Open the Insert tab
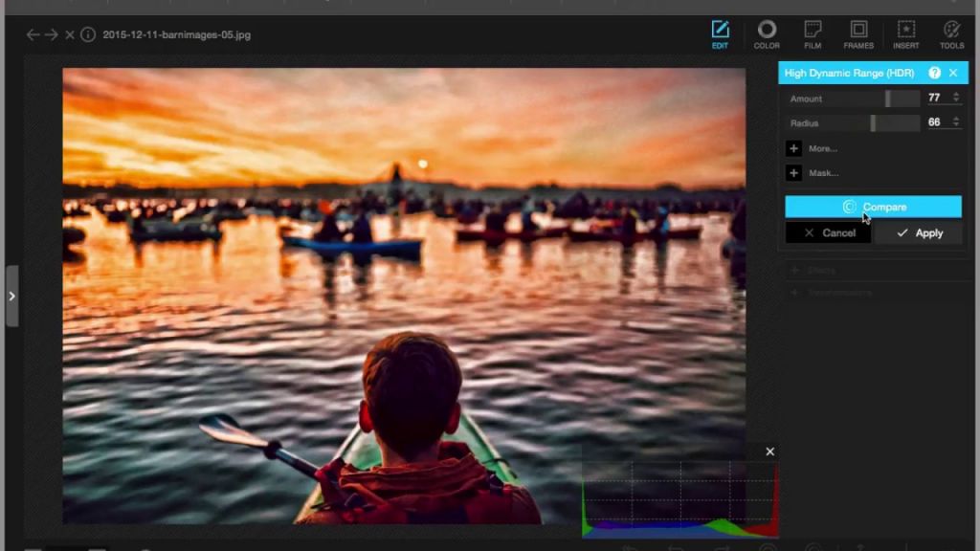This screenshot has height=551, width=980. 905,34
